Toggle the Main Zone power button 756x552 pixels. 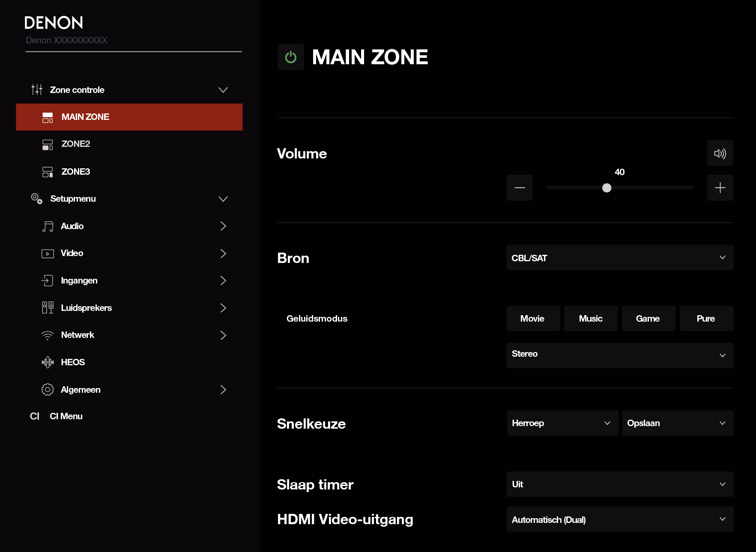point(290,57)
